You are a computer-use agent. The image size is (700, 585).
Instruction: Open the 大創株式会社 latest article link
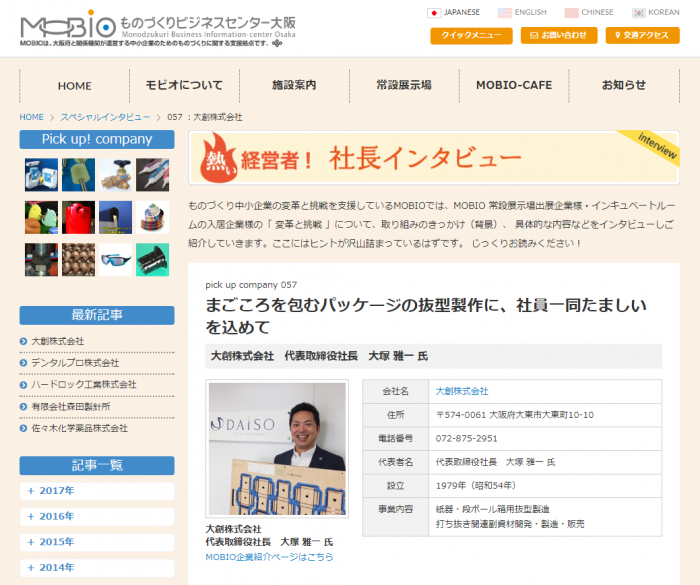[x=58, y=341]
